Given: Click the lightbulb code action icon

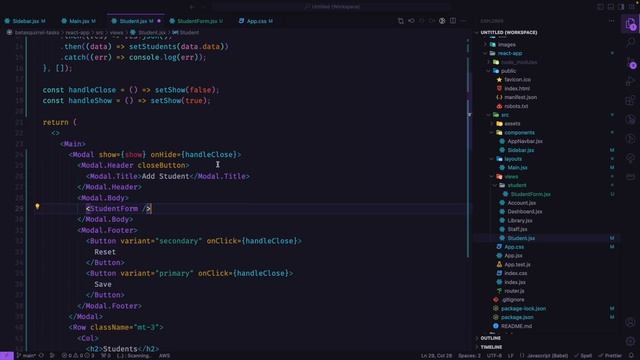Looking at the screenshot, I should click(x=37, y=207).
